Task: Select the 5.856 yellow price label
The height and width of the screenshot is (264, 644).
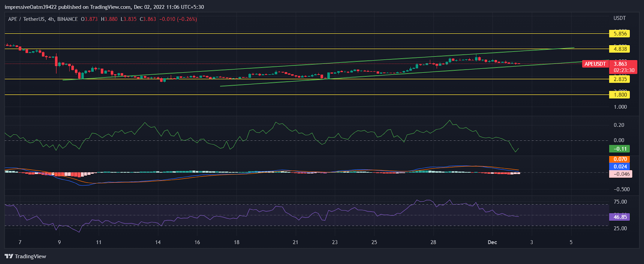Action: pos(619,34)
